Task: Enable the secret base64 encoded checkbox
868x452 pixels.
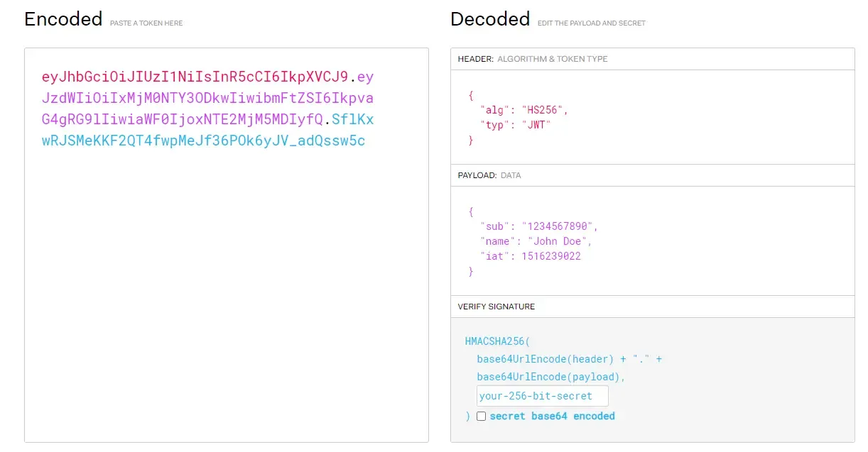Action: [481, 417]
